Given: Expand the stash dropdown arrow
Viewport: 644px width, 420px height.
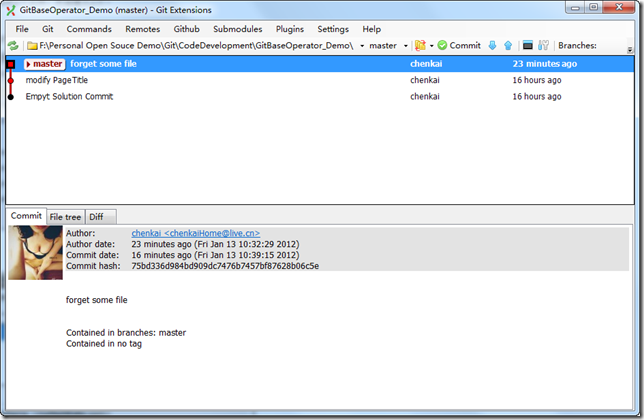Looking at the screenshot, I should coord(432,46).
